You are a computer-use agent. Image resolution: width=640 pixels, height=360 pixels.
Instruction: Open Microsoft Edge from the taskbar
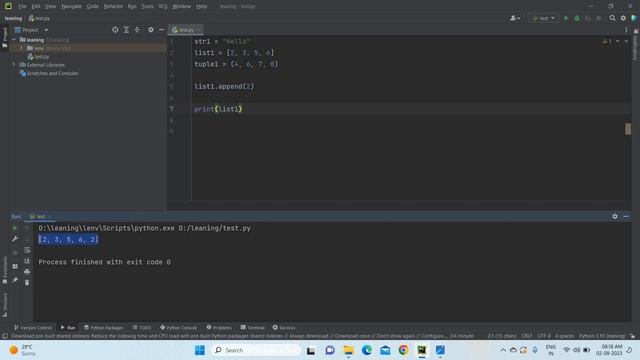[x=367, y=350]
